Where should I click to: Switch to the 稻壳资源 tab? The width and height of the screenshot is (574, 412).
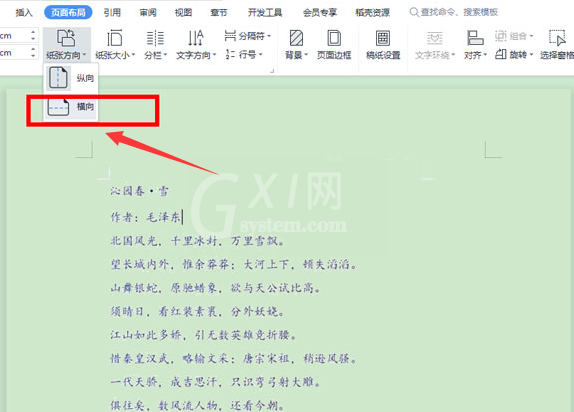click(372, 12)
